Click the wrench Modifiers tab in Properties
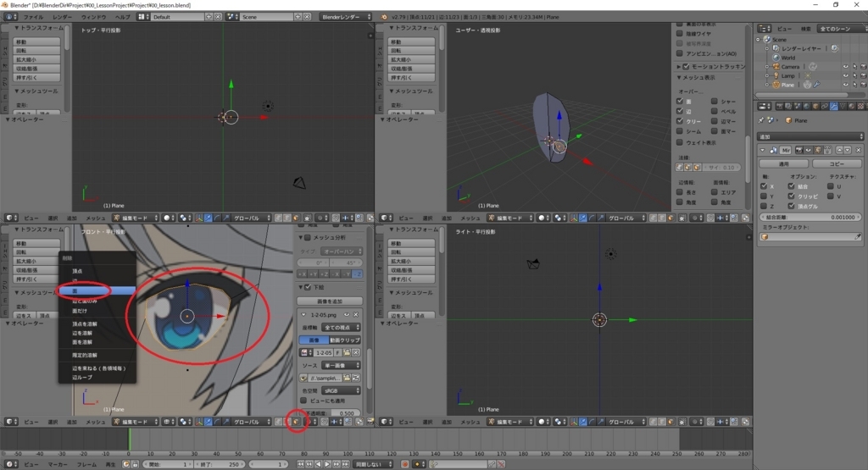The image size is (868, 470). tap(834, 106)
